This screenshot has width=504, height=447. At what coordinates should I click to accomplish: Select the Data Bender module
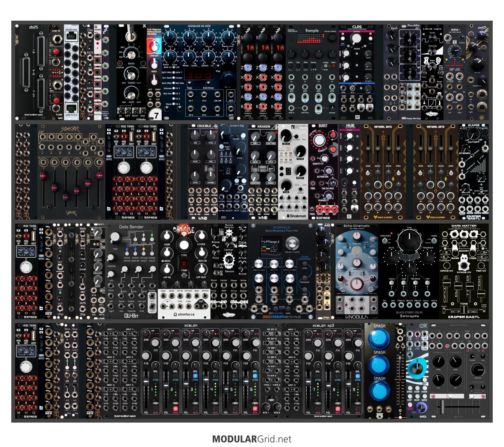tap(132, 271)
